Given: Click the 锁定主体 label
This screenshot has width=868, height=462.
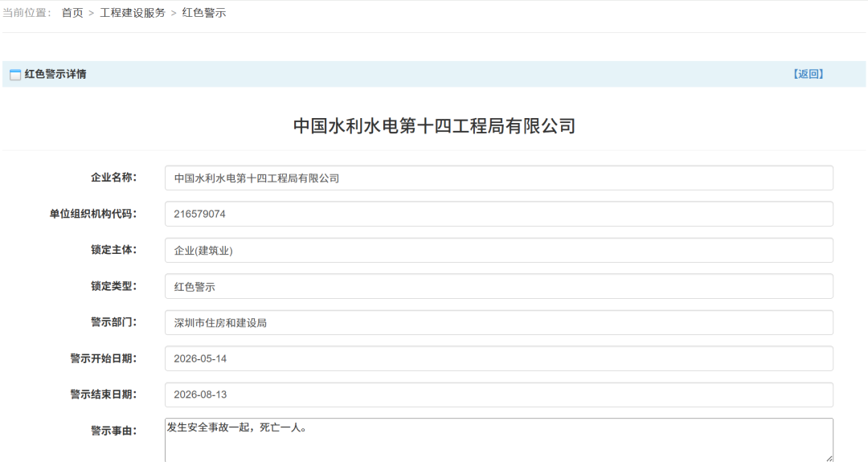Looking at the screenshot, I should click(x=113, y=250).
